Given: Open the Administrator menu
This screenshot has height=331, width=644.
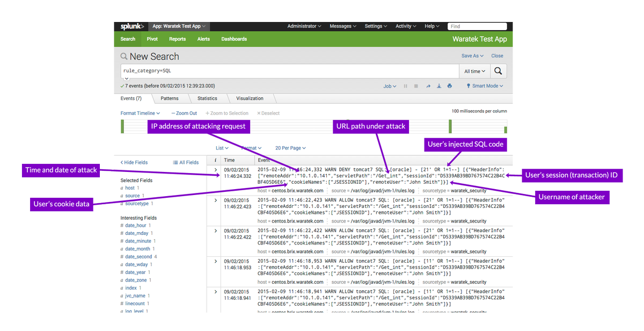Looking at the screenshot, I should pos(304,26).
